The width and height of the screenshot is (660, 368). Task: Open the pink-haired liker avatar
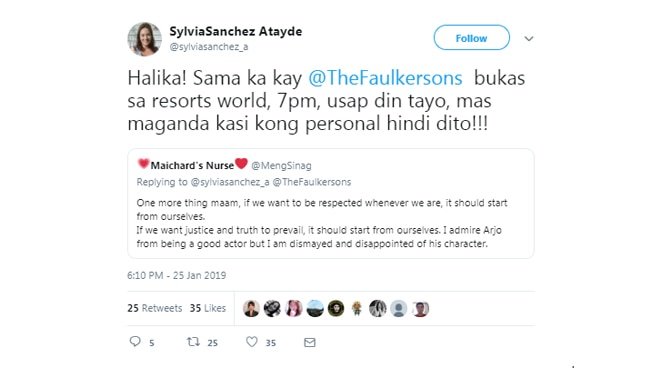[293, 309]
